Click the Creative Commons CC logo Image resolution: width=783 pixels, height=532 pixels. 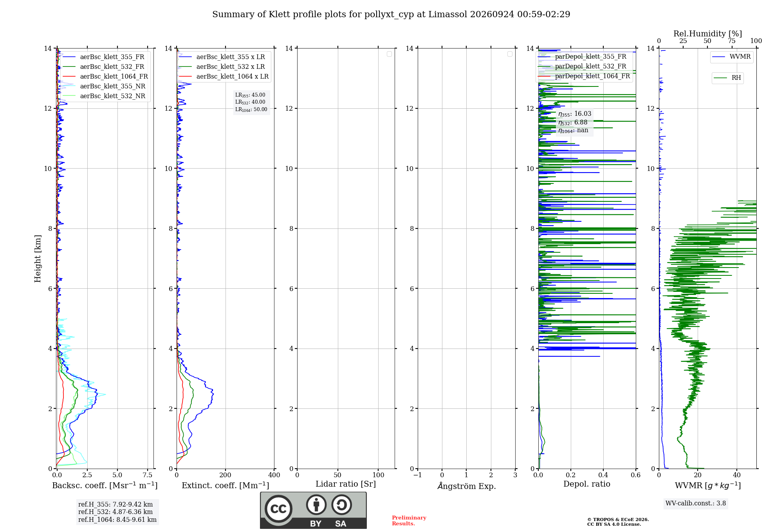278,509
